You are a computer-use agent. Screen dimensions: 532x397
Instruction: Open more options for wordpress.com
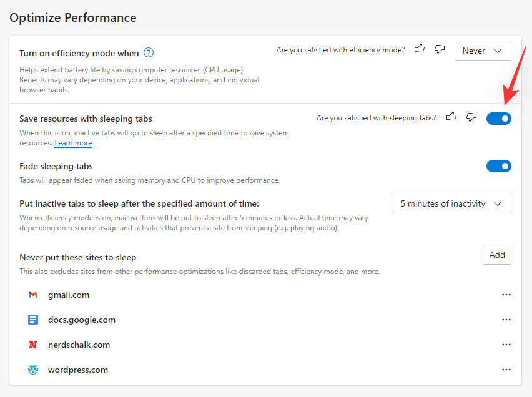point(506,369)
